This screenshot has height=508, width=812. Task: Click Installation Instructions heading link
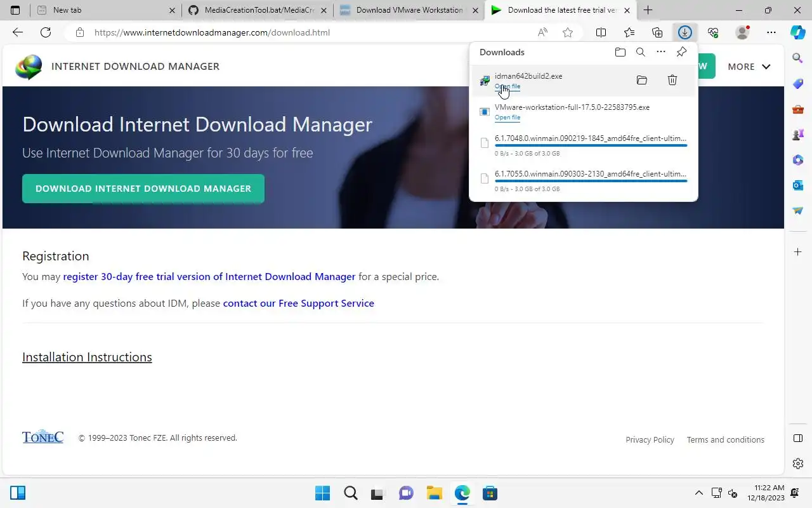[x=87, y=358]
